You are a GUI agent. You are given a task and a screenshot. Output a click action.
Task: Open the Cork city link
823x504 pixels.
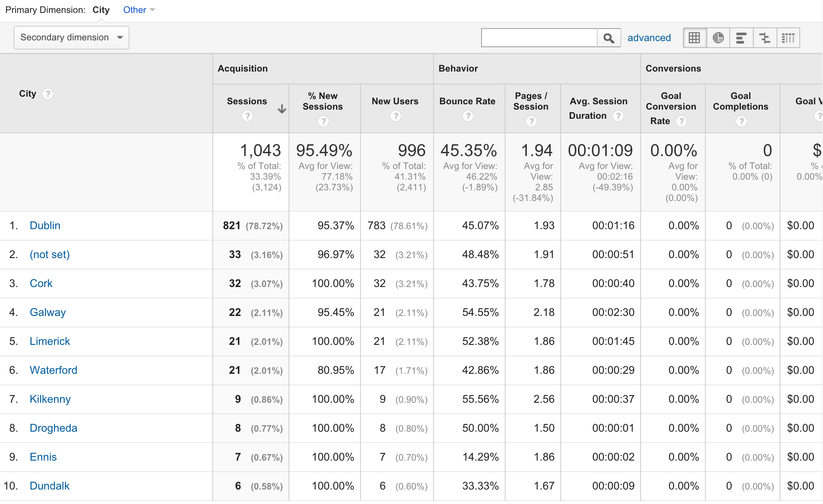41,283
